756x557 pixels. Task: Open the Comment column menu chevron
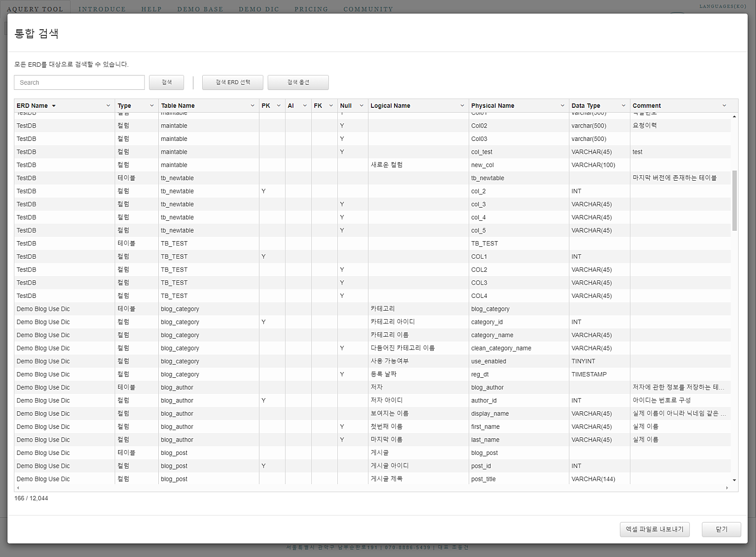tap(724, 106)
